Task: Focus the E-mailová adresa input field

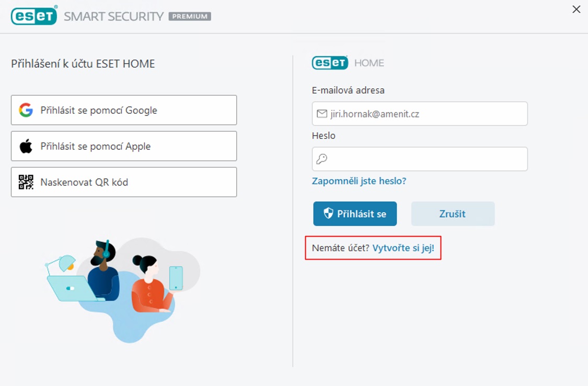Action: click(x=420, y=113)
